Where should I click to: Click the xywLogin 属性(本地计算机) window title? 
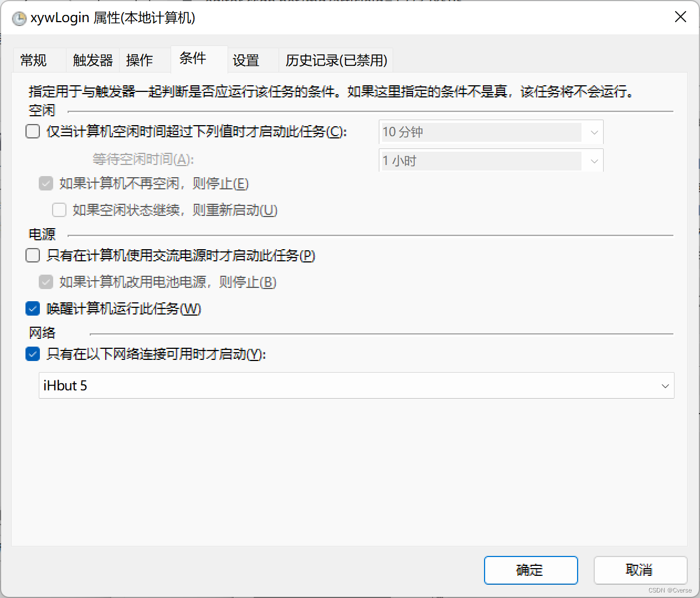(112, 18)
